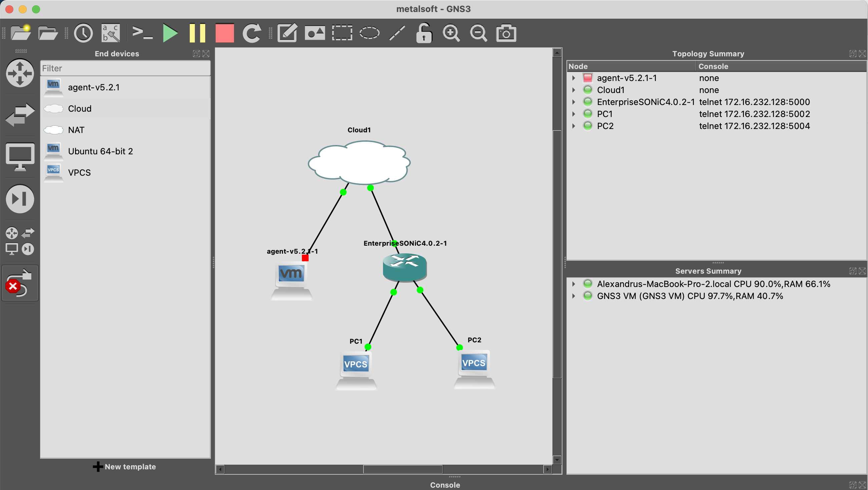Click the red stop all nodes button
Screen dimensions: 868x490
(x=225, y=33)
